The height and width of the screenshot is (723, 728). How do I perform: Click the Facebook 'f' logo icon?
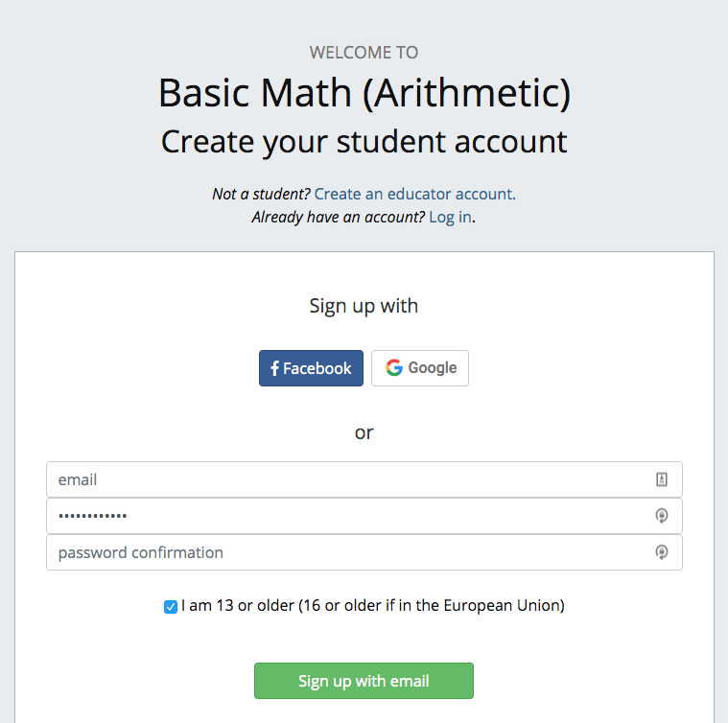274,368
